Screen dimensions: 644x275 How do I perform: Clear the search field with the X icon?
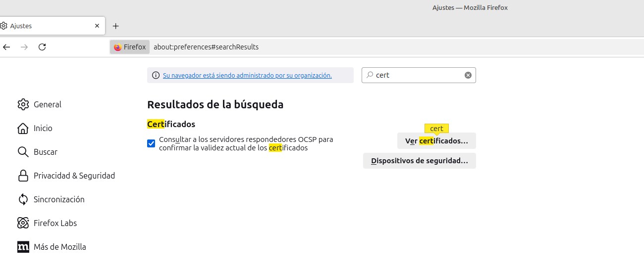pos(468,75)
